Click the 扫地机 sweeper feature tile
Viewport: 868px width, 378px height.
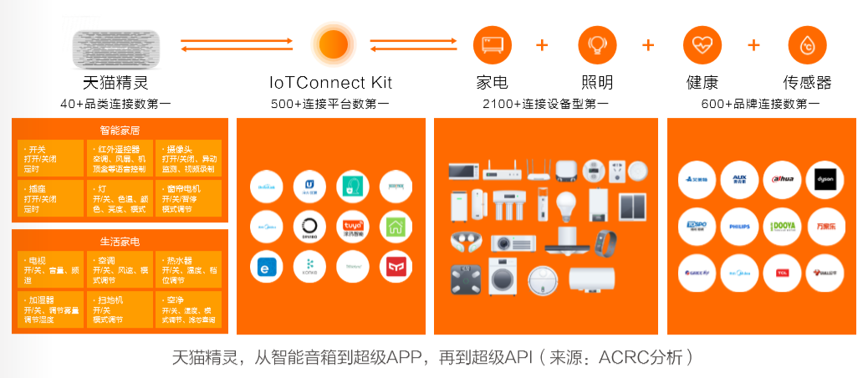(x=120, y=310)
